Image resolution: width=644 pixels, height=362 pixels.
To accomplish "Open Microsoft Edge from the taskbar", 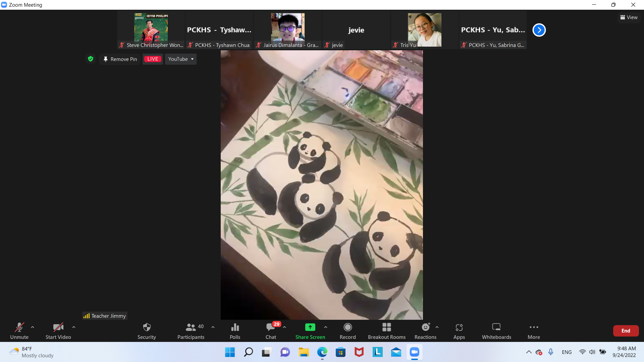I will [322, 352].
